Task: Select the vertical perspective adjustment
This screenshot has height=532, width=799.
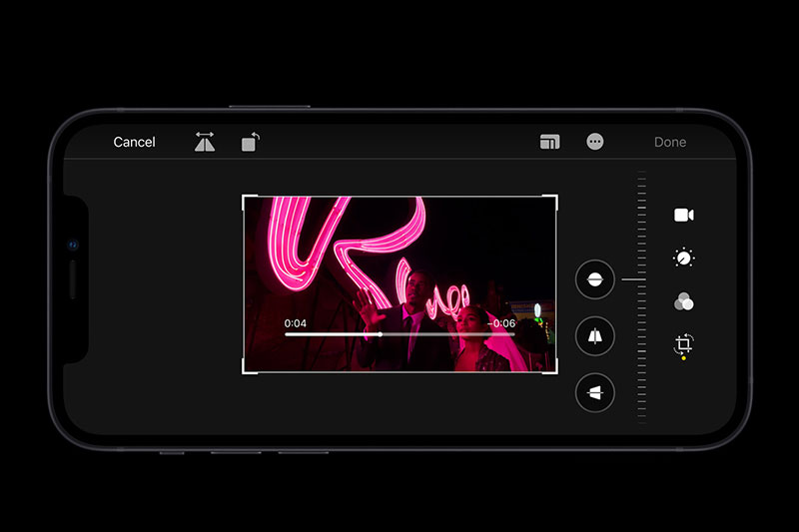Action: 594,336
